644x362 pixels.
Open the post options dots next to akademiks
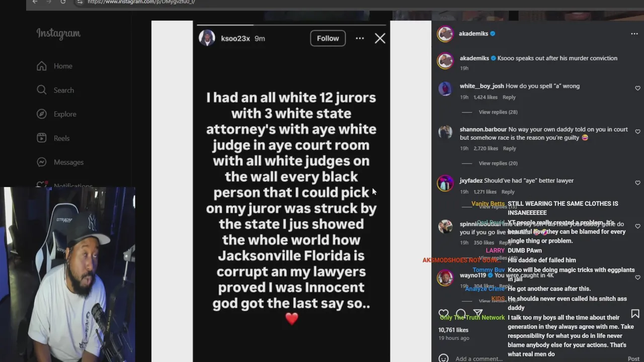tap(634, 34)
